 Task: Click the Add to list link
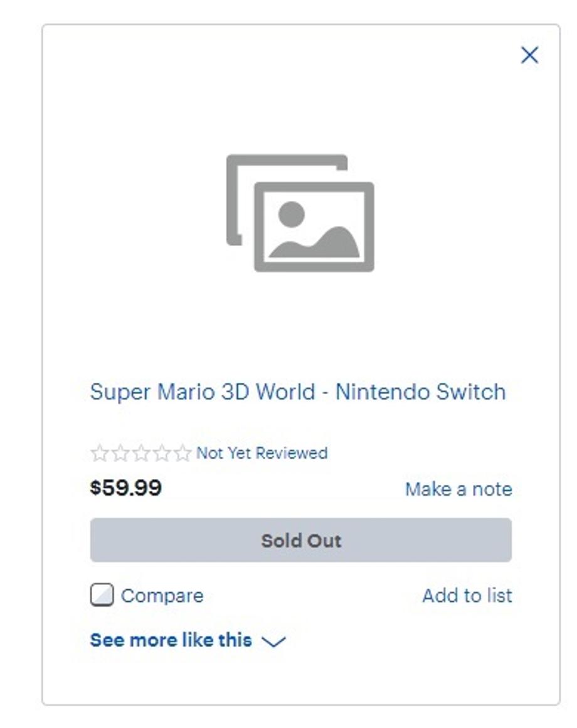click(467, 596)
